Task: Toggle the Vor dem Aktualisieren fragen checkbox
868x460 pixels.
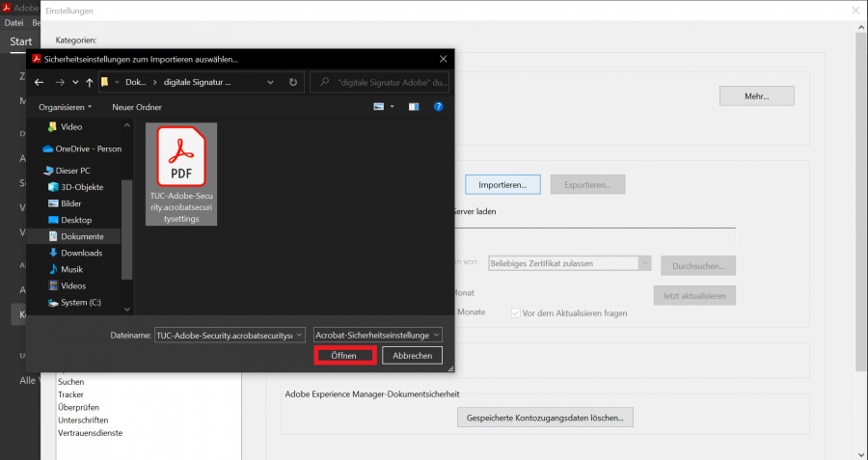Action: 516,313
